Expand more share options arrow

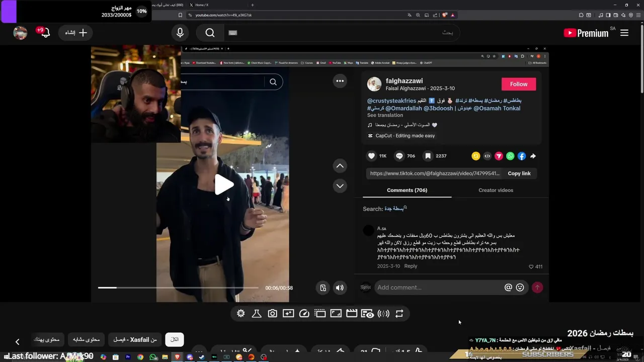click(533, 156)
